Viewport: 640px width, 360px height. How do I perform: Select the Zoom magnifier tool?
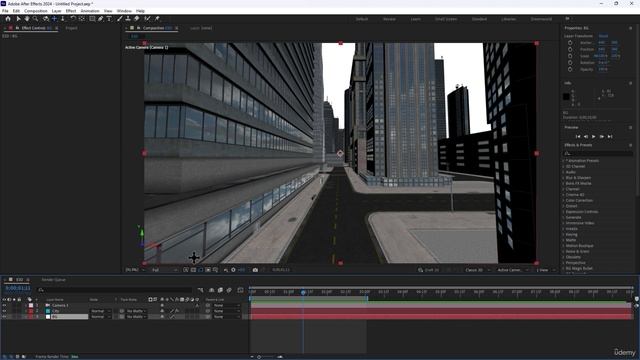(x=36, y=19)
